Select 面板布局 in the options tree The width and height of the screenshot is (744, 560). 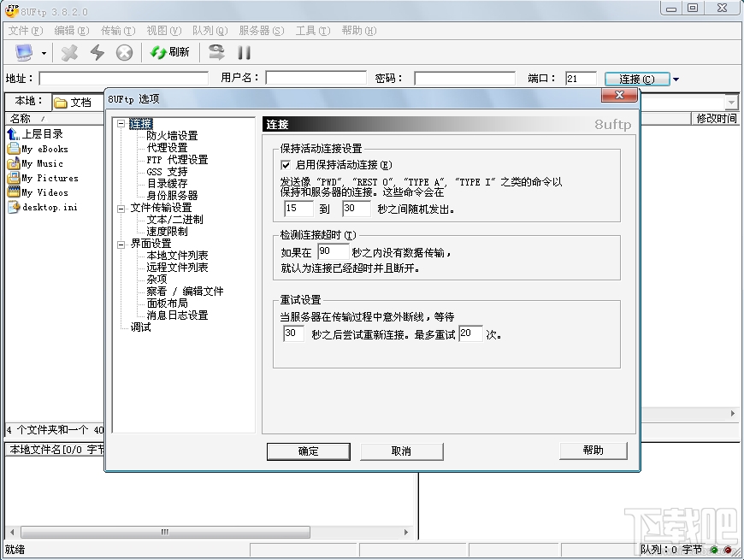tap(167, 303)
